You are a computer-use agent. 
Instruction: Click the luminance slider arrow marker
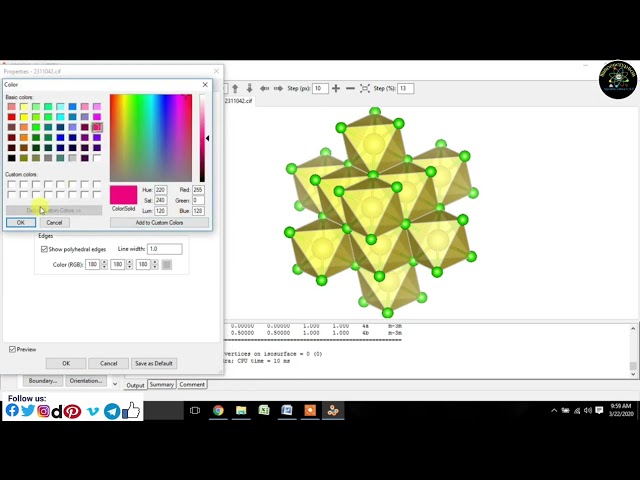coord(207,138)
